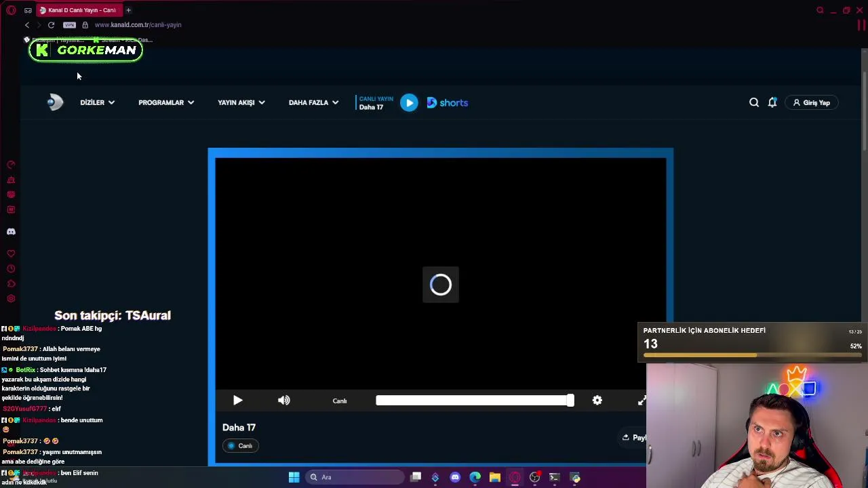This screenshot has height=488, width=868.
Task: Open File Explorer from taskbar
Action: pyautogui.click(x=495, y=477)
